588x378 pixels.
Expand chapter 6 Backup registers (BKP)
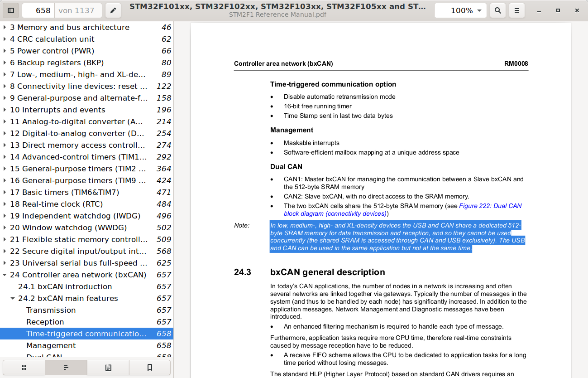click(5, 63)
